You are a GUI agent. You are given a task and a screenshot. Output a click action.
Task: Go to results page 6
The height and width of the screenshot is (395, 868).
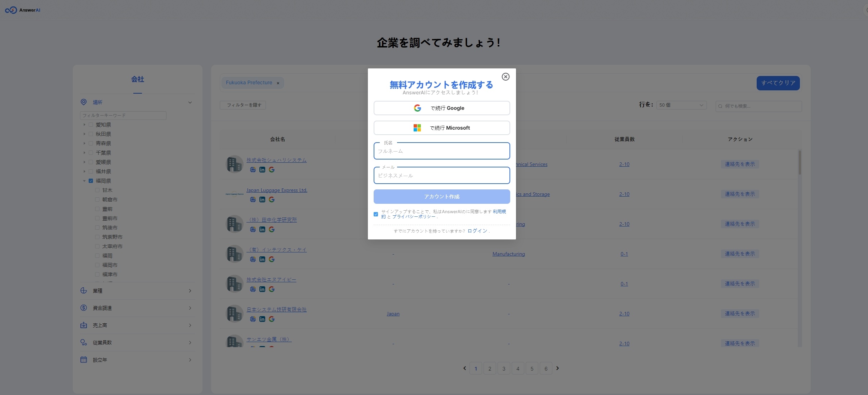tap(546, 368)
